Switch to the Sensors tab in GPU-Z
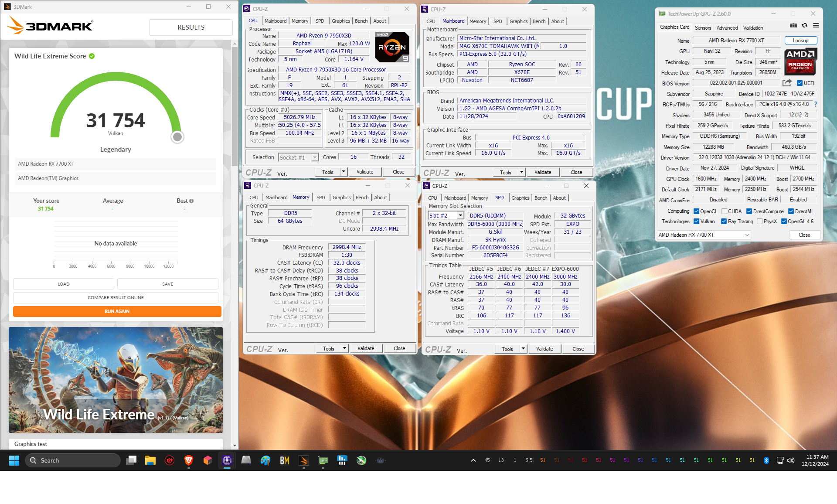Image resolution: width=837 pixels, height=504 pixels. 703,27
